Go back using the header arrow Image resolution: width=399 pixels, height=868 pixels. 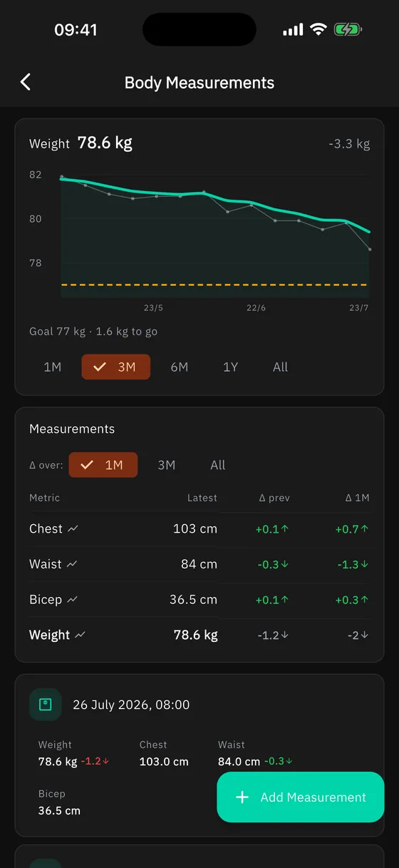click(x=26, y=82)
